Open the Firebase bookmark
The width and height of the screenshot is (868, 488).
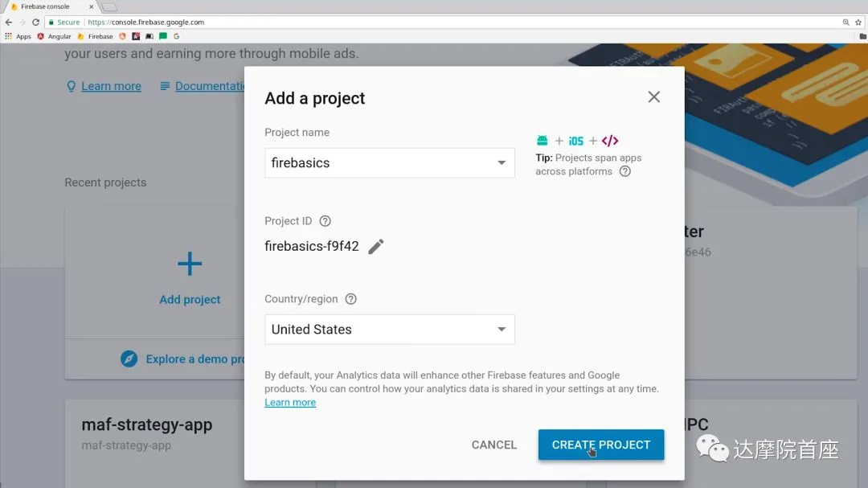pyautogui.click(x=95, y=36)
